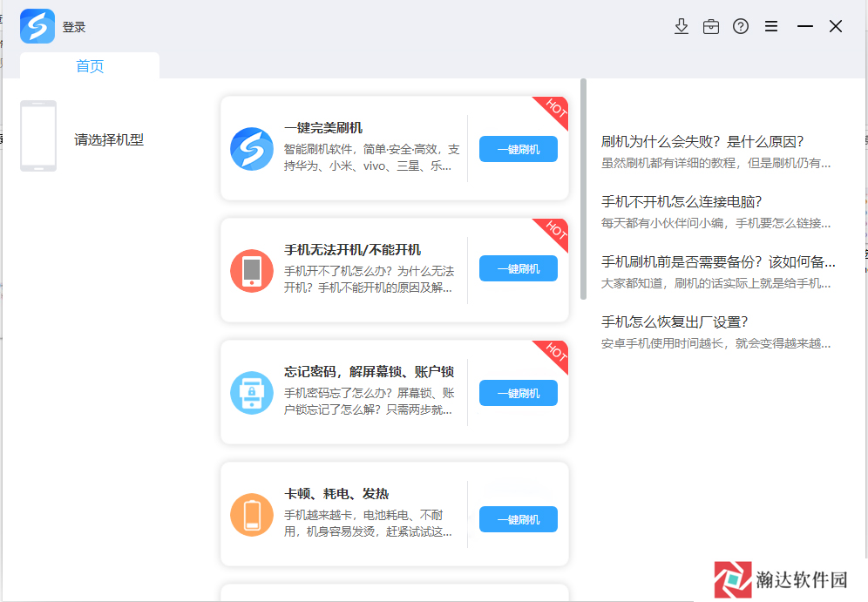Click the blue S app logo
868x602 pixels.
tap(37, 26)
